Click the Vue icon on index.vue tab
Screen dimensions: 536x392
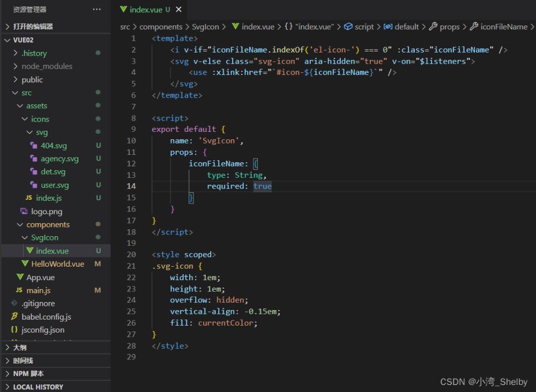pos(124,10)
